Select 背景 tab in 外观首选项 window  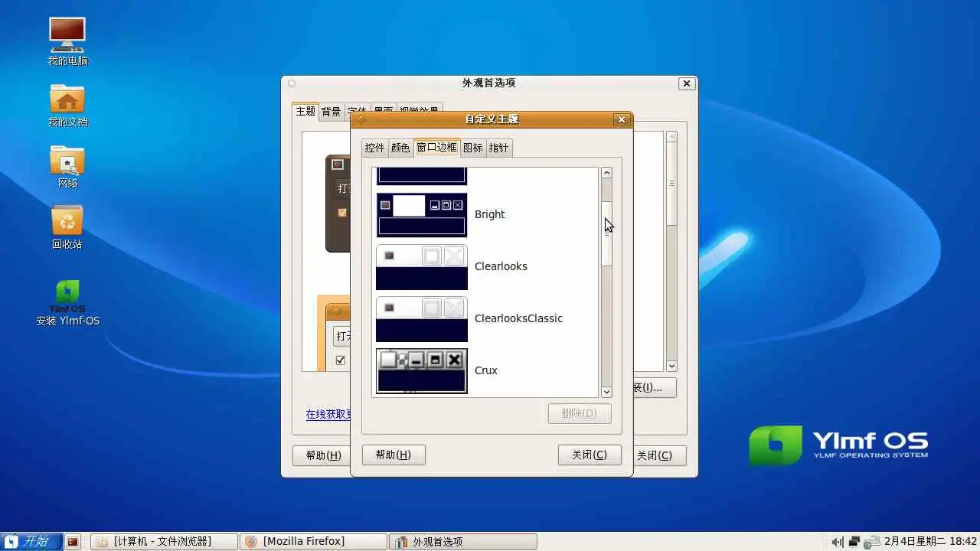[331, 112]
